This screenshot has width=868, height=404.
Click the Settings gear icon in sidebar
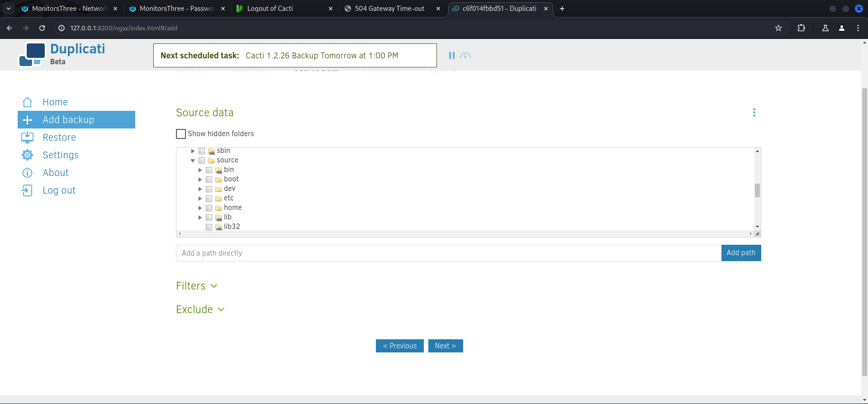coord(27,155)
